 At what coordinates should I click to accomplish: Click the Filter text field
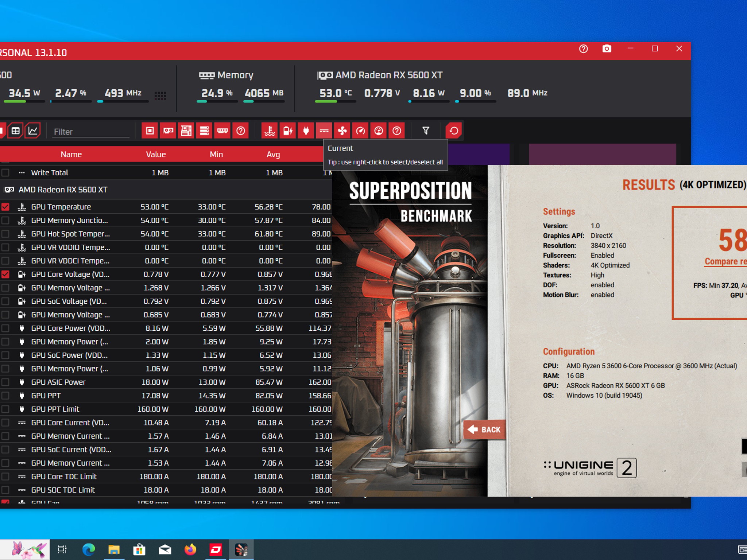click(x=91, y=132)
